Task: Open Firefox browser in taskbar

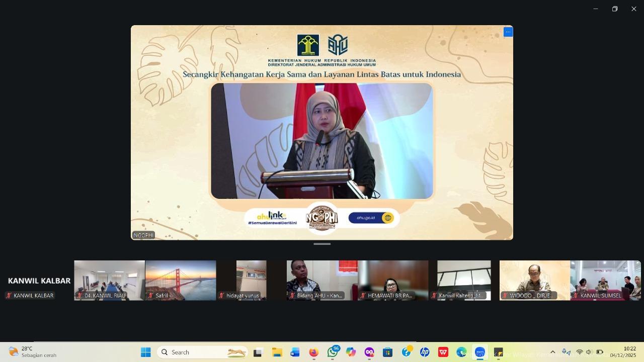Action: coord(314,352)
